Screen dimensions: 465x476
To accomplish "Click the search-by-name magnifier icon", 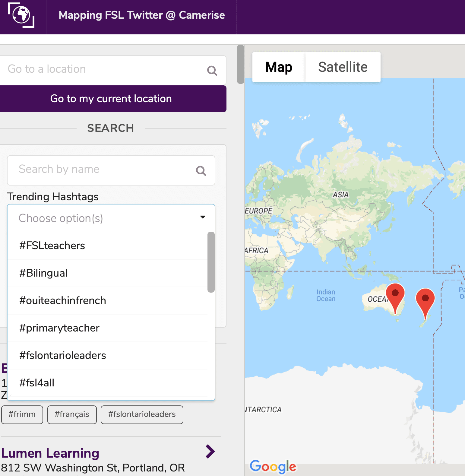I will [x=201, y=171].
